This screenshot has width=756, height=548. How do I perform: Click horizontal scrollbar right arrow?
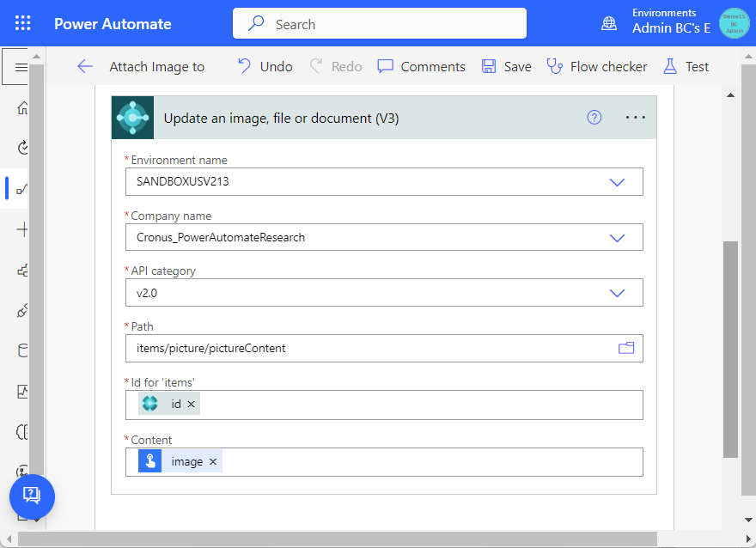click(x=747, y=539)
